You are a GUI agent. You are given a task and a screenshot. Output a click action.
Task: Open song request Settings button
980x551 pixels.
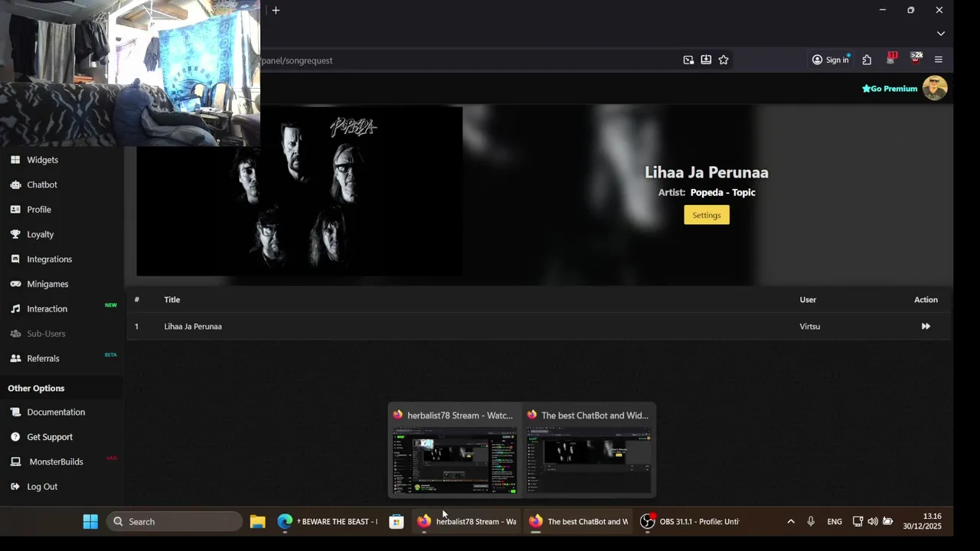[707, 215]
